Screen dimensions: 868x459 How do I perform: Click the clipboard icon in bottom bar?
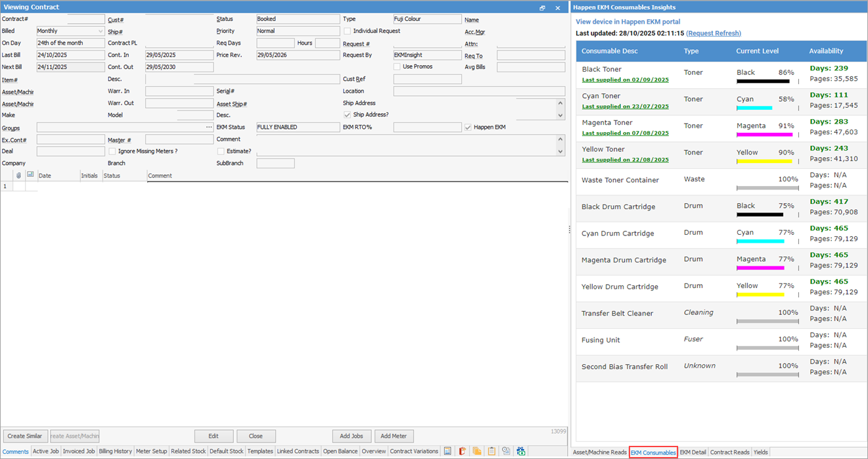click(491, 451)
